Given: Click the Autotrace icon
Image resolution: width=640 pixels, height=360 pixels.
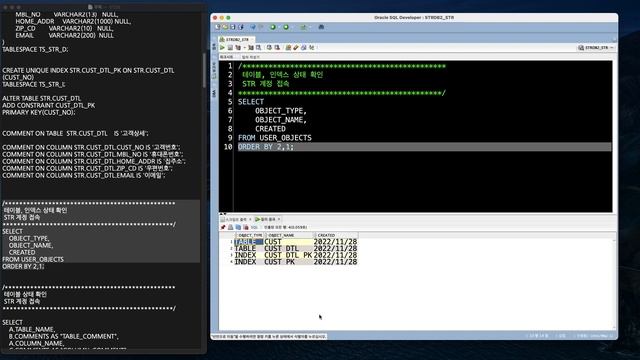Looking at the screenshot, I should coord(251,48).
